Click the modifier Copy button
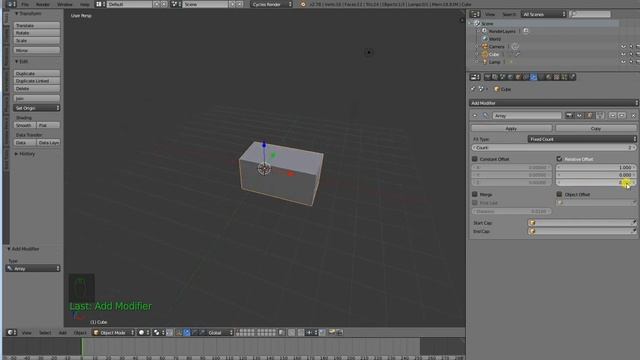The width and height of the screenshot is (640, 360). 596,128
